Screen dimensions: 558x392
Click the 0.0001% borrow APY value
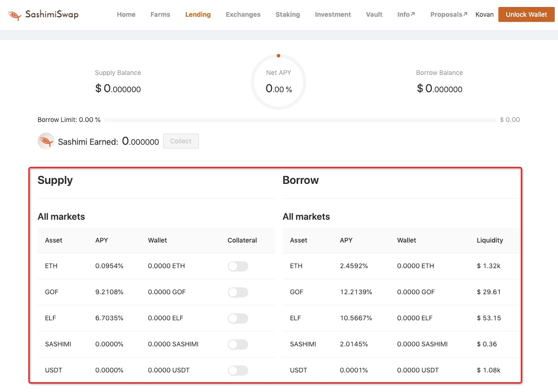point(354,370)
